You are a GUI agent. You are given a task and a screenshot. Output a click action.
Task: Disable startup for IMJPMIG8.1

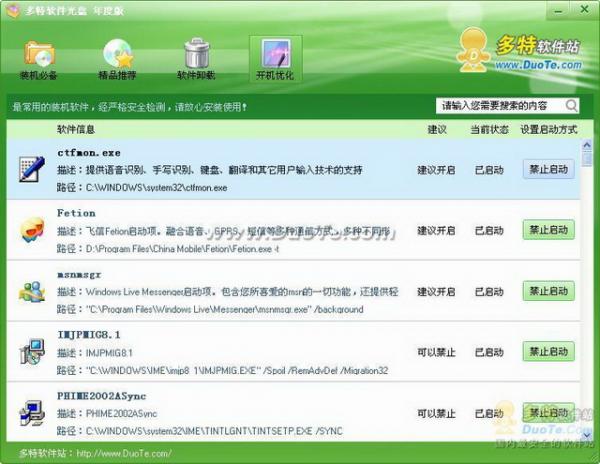click(x=548, y=352)
